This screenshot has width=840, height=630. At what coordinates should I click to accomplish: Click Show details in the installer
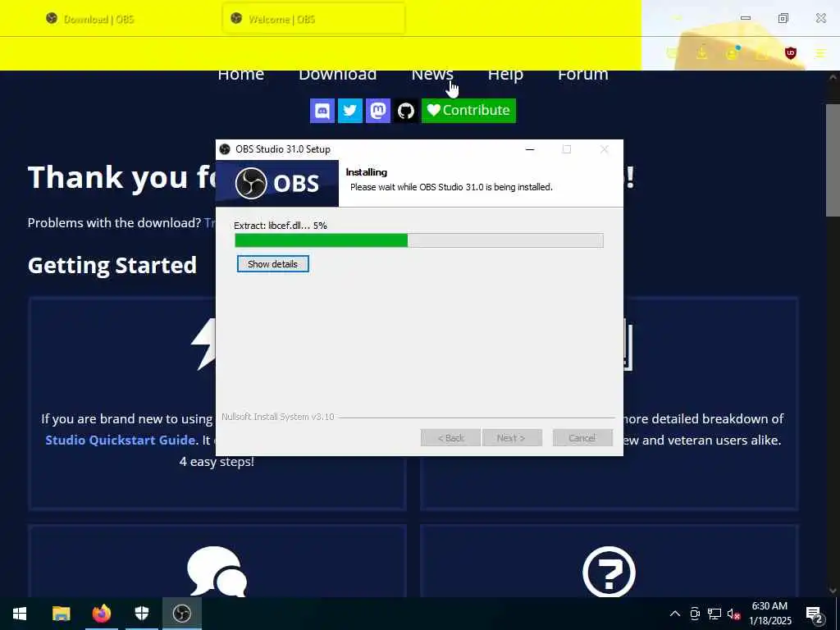[272, 264]
